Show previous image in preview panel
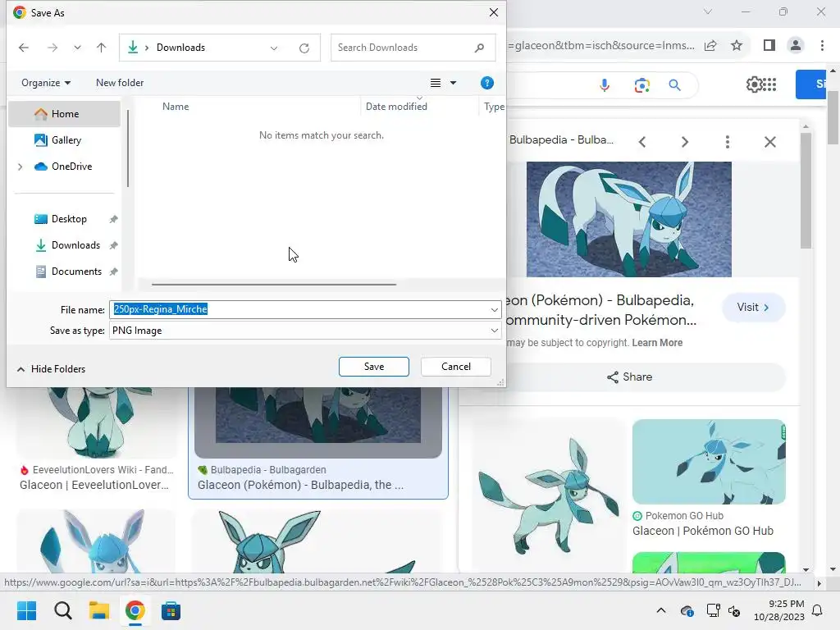The image size is (840, 630). [x=642, y=142]
